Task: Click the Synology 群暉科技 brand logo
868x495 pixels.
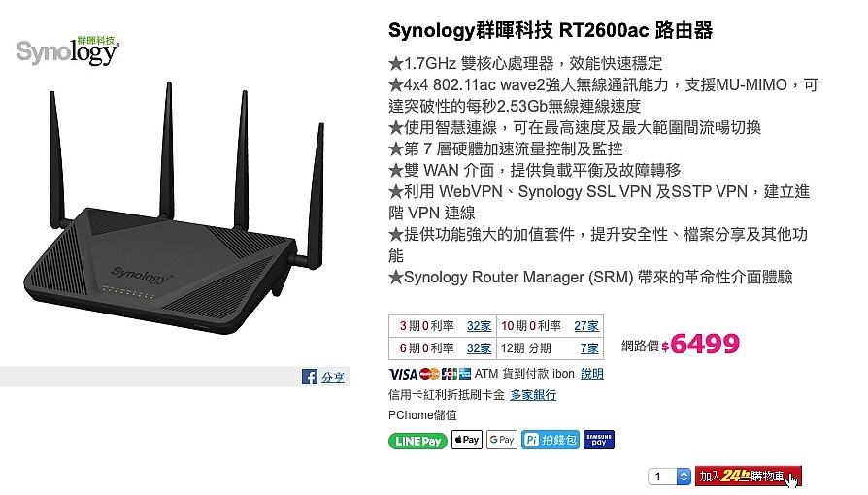Action: [67, 50]
